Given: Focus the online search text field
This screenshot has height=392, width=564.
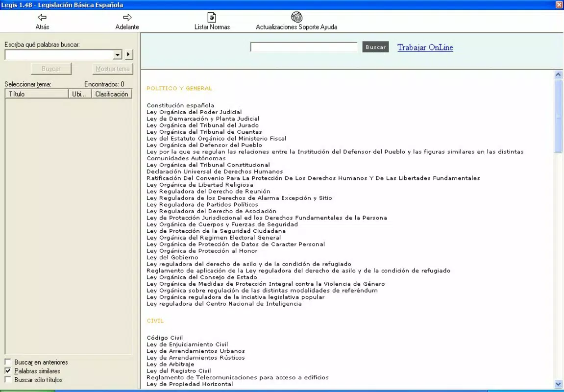Looking at the screenshot, I should pyautogui.click(x=304, y=47).
